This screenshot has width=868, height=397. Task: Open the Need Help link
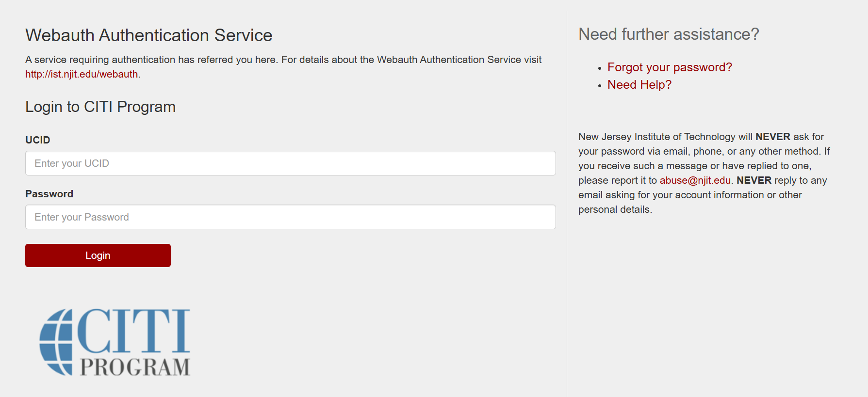[639, 85]
